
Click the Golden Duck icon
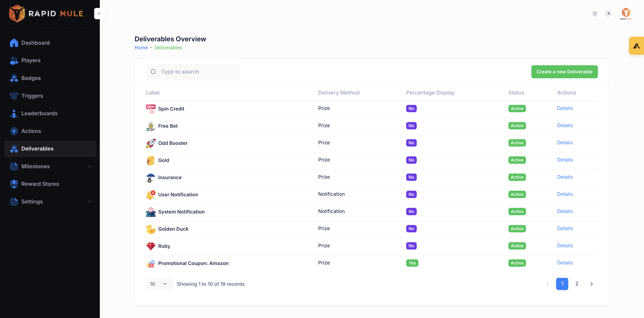point(151,229)
